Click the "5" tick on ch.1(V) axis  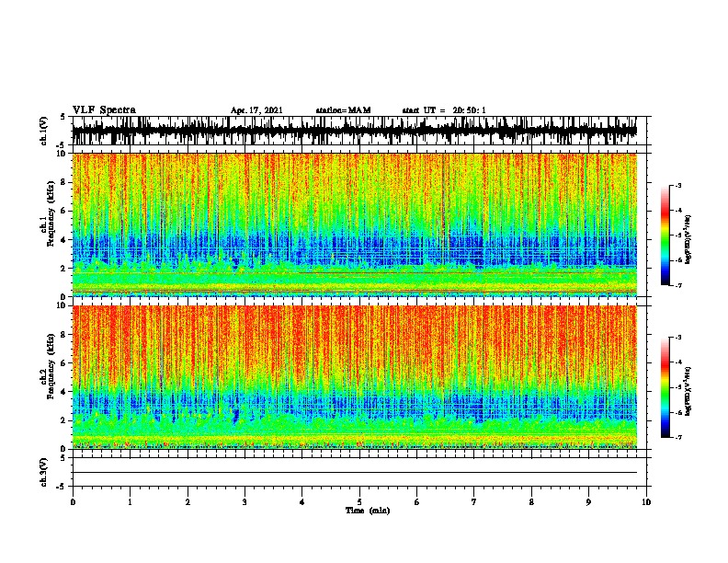click(63, 117)
